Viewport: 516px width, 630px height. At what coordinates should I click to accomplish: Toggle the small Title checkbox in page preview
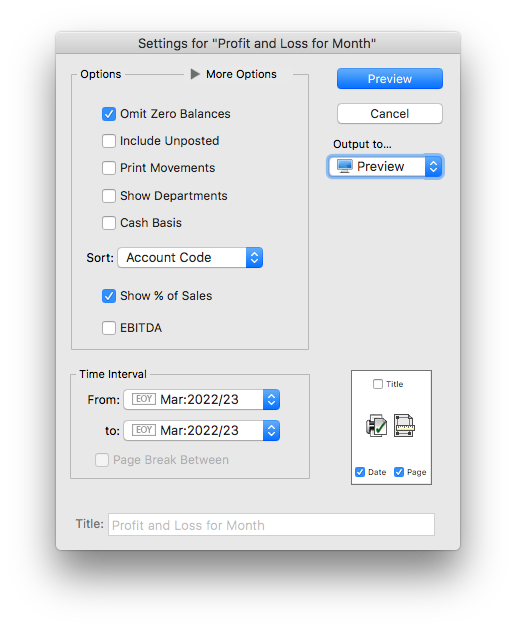tap(378, 384)
